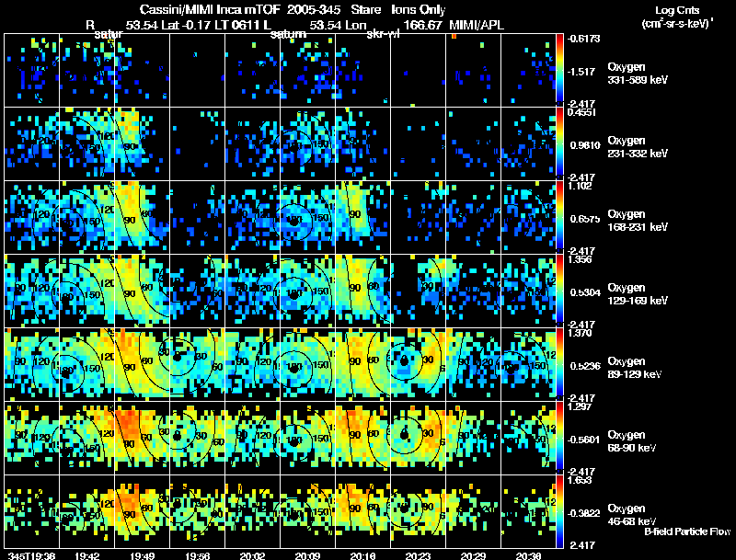
Task: Click the colorbar value '1.297'
Action: 581,407
